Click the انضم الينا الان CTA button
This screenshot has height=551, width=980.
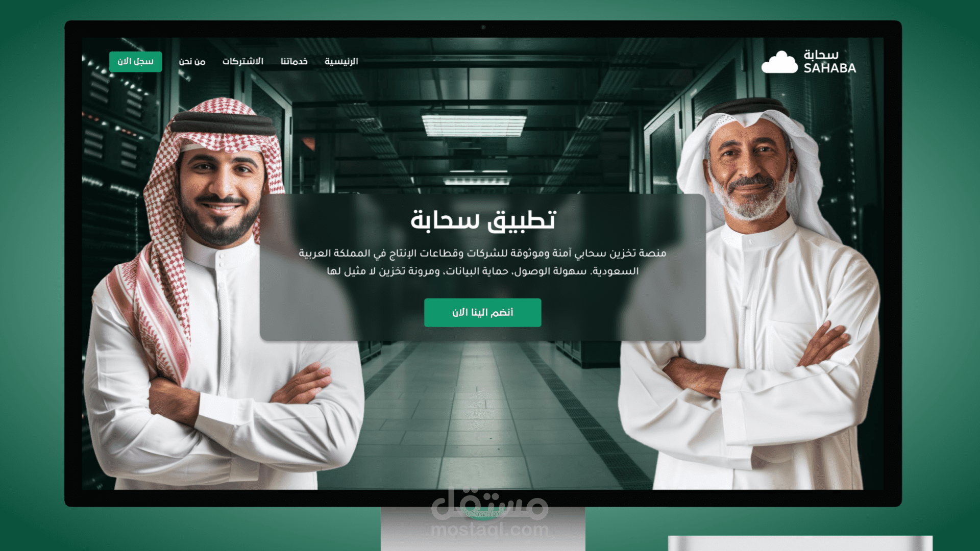(x=482, y=312)
